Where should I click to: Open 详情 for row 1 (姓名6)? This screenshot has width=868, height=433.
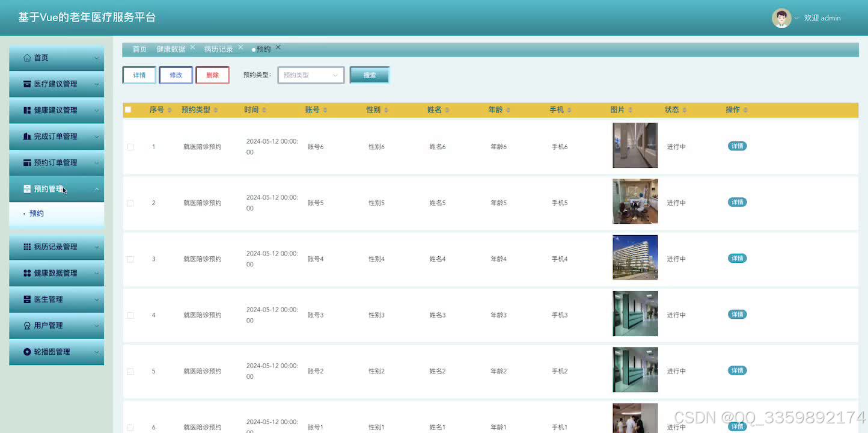(x=737, y=146)
